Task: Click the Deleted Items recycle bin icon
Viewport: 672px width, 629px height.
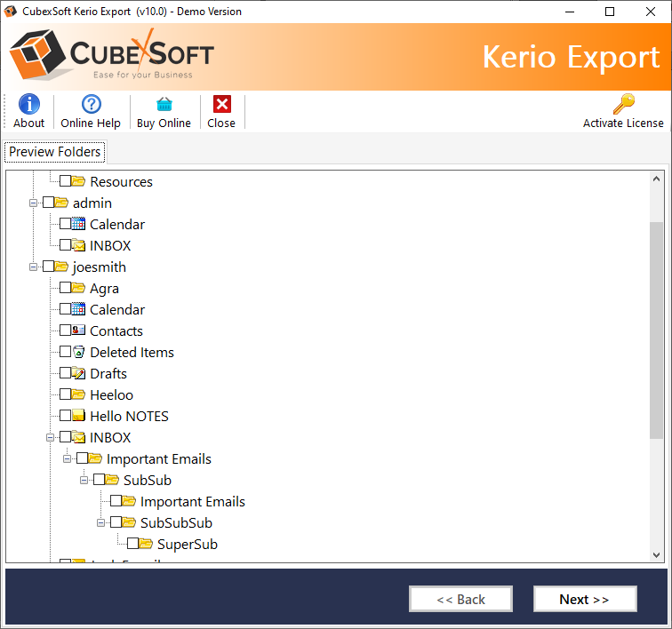Action: click(x=78, y=352)
